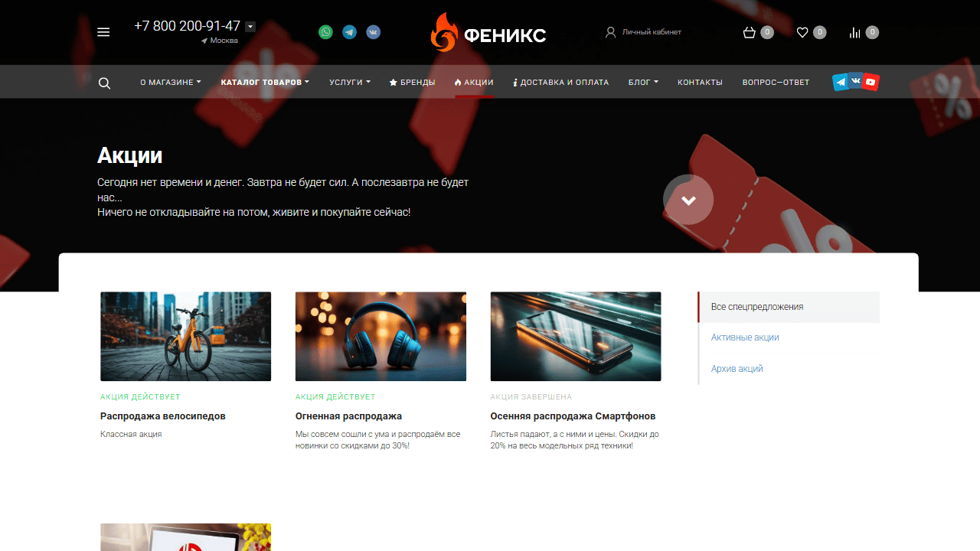Click the bicycle sale thumbnail image
The image size is (980, 551).
pyautogui.click(x=185, y=336)
